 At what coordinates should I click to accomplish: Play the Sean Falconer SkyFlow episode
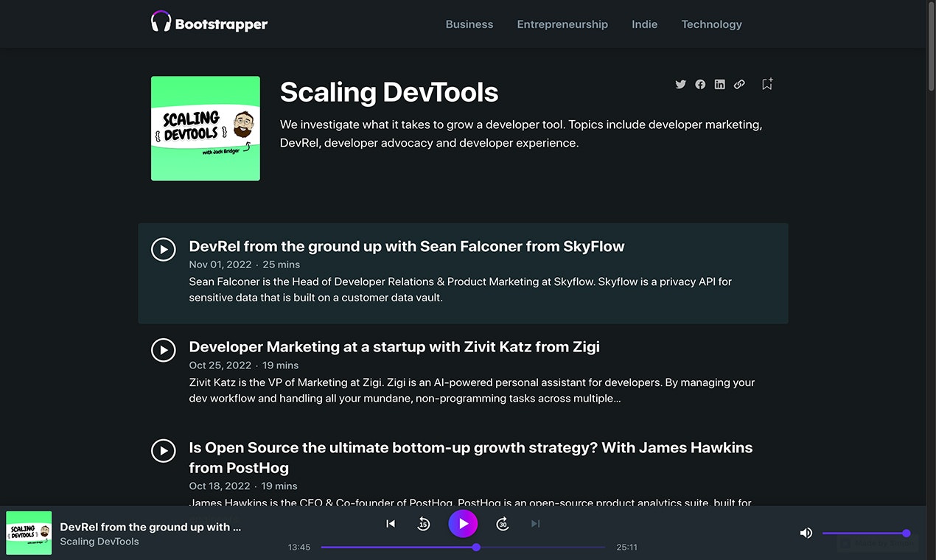point(164,249)
